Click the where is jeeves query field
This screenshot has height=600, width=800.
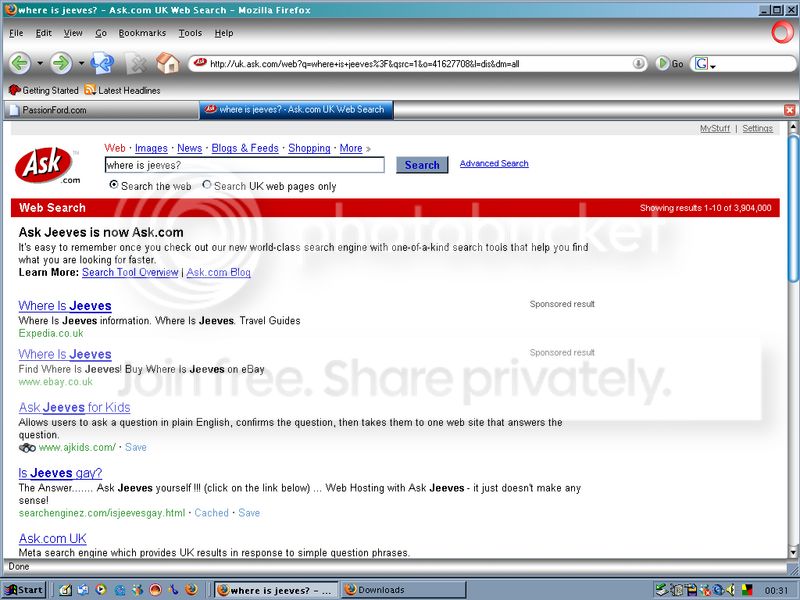point(244,165)
